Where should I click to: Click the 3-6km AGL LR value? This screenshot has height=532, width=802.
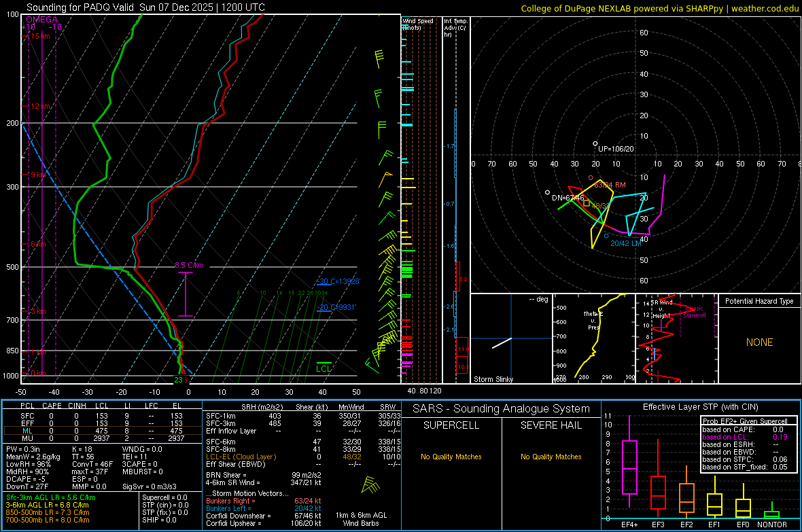click(x=47, y=505)
